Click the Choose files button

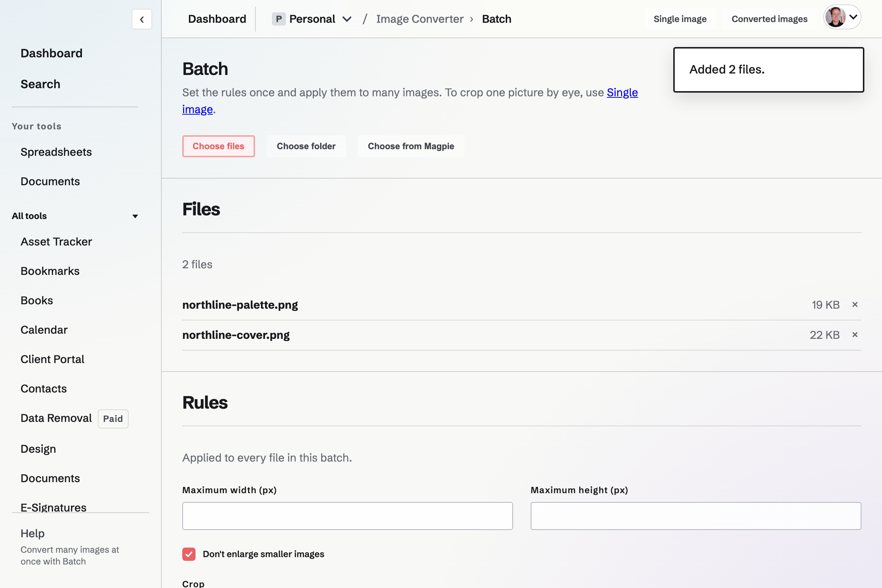pos(218,146)
